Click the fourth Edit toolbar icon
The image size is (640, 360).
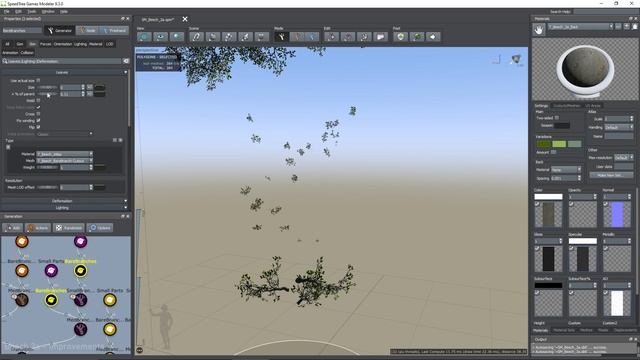[380, 37]
